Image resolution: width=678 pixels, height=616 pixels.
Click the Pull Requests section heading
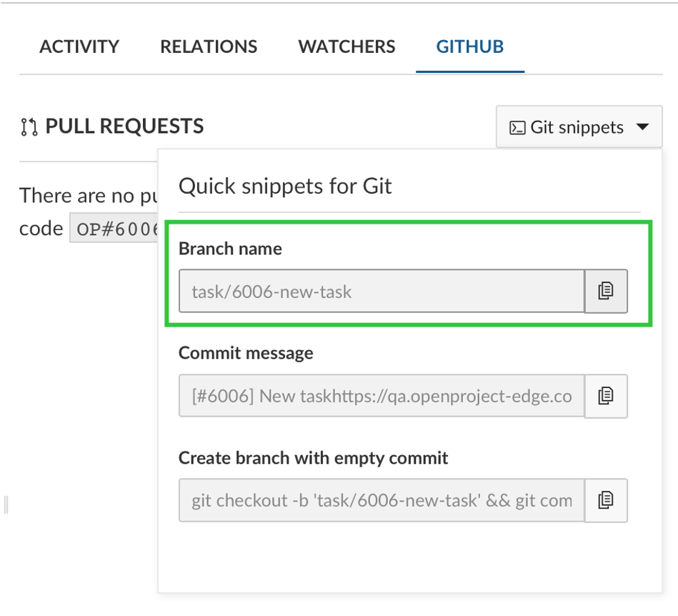[x=124, y=127]
